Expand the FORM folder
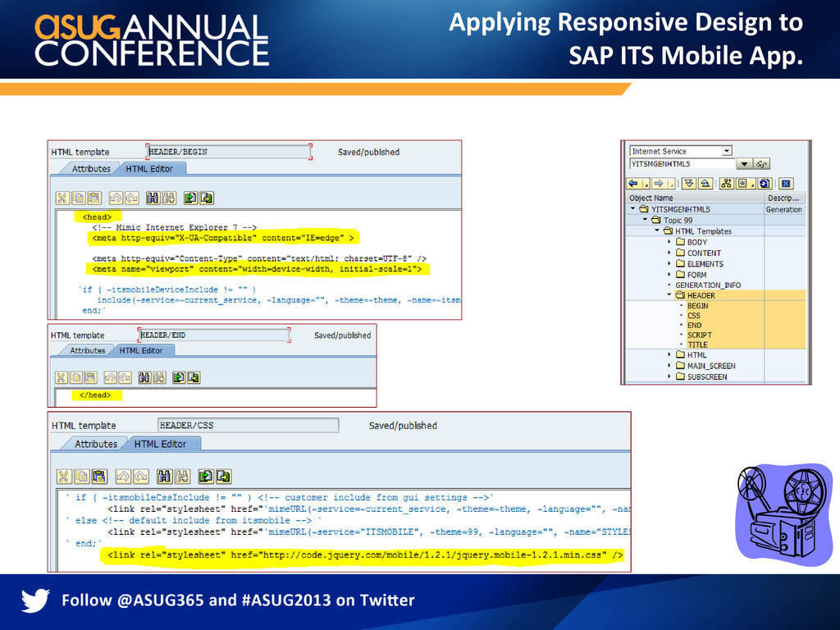 coord(669,275)
